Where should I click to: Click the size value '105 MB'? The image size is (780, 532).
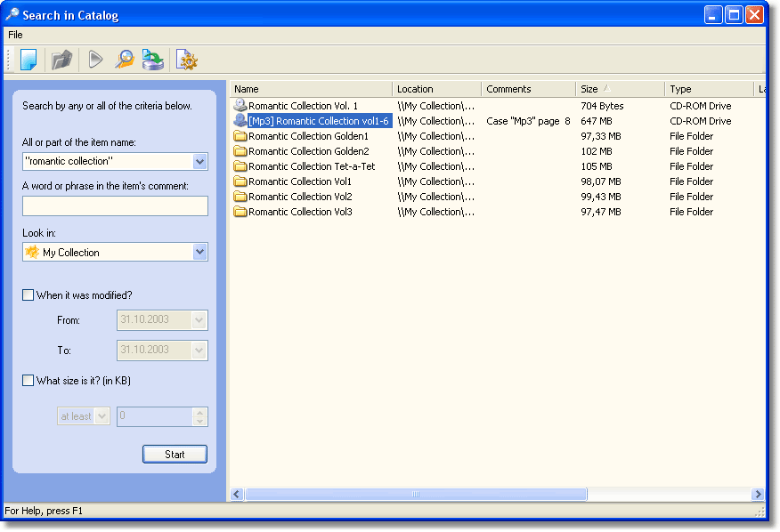pyautogui.click(x=596, y=166)
